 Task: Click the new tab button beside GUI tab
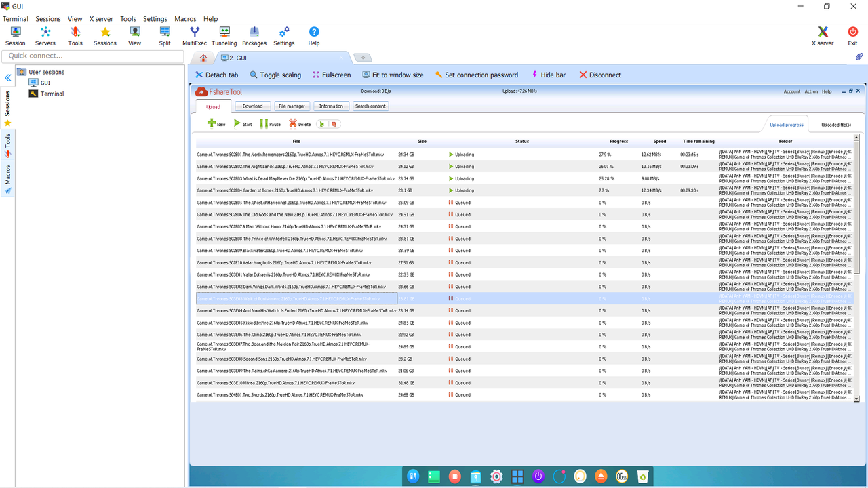[363, 58]
